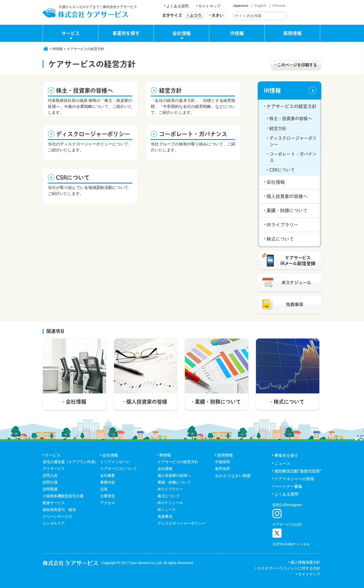Set text size to ふつう
Viewport: 364px width, 588px height.
[195, 15]
